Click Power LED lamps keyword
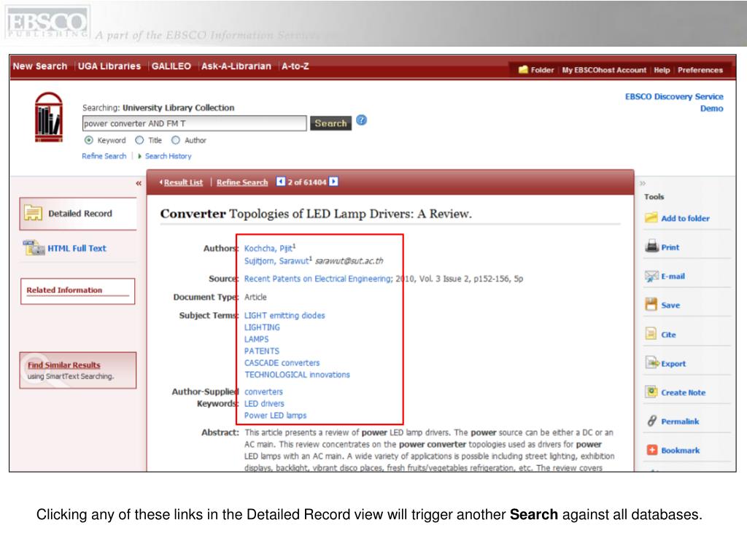 (x=275, y=415)
